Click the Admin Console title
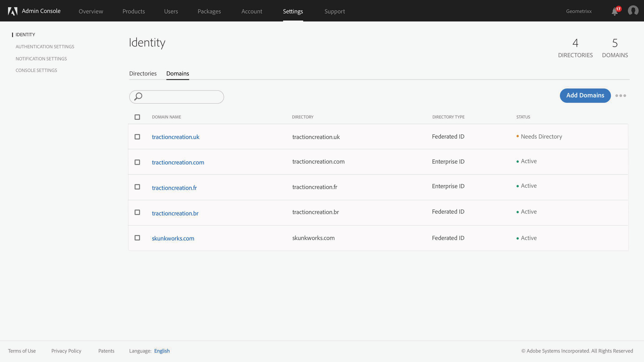The height and width of the screenshot is (362, 644). (41, 11)
